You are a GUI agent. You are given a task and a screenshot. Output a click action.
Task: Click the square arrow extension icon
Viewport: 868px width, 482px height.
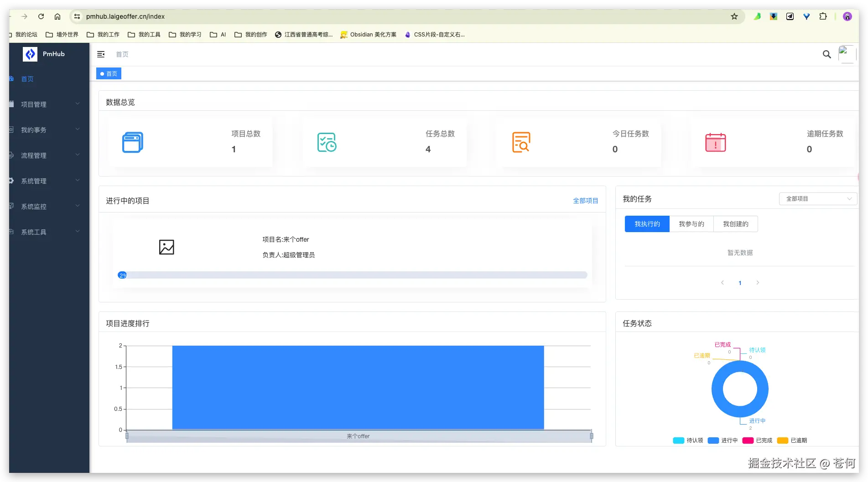point(790,16)
